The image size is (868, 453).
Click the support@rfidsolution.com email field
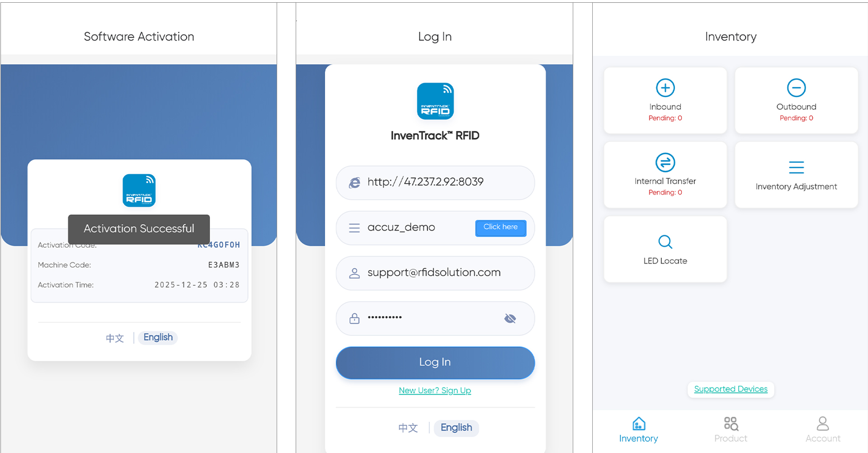click(x=435, y=273)
